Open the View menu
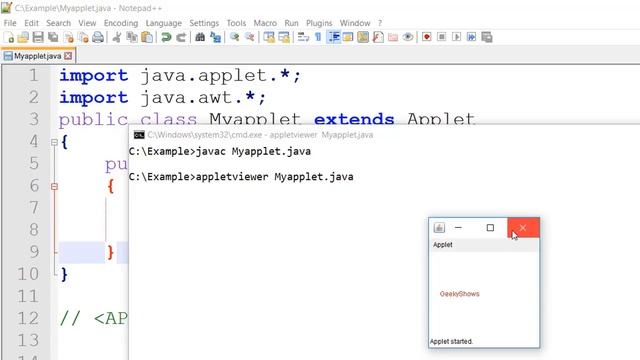640x360 pixels. click(87, 23)
